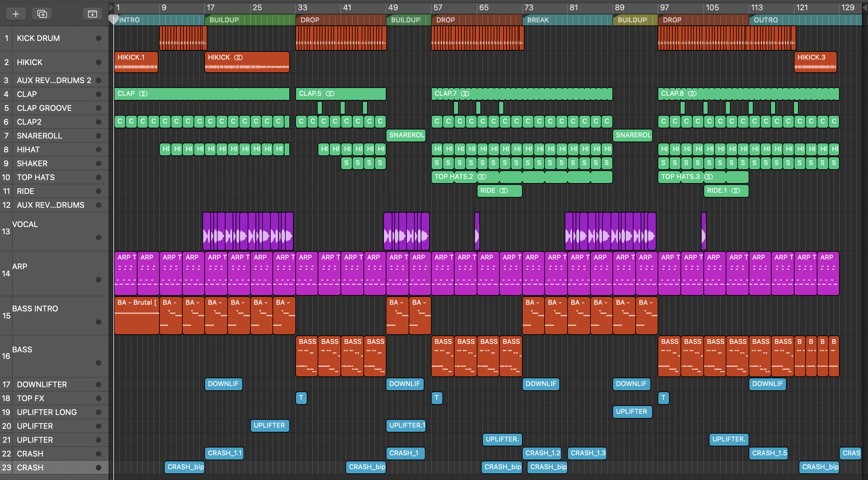Click loop icon on CLAP.5 region

click(x=330, y=94)
